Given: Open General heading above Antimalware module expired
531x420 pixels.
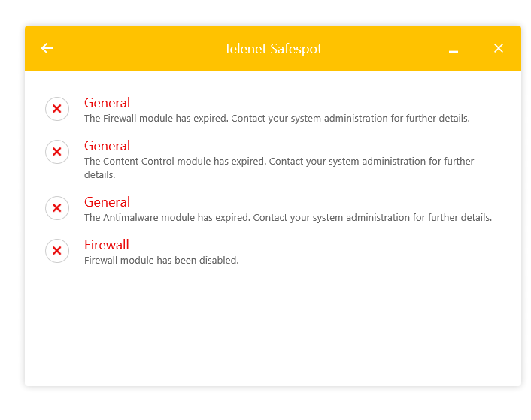Looking at the screenshot, I should coord(107,202).
